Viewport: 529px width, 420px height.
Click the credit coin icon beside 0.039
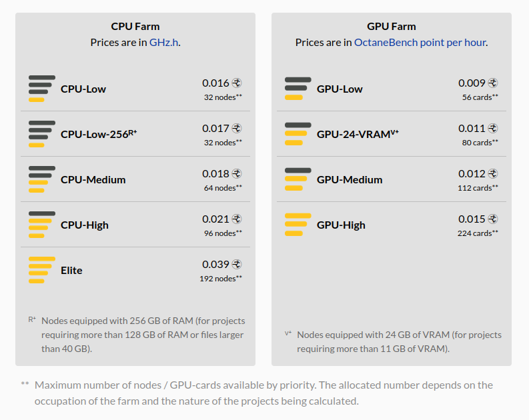click(237, 264)
